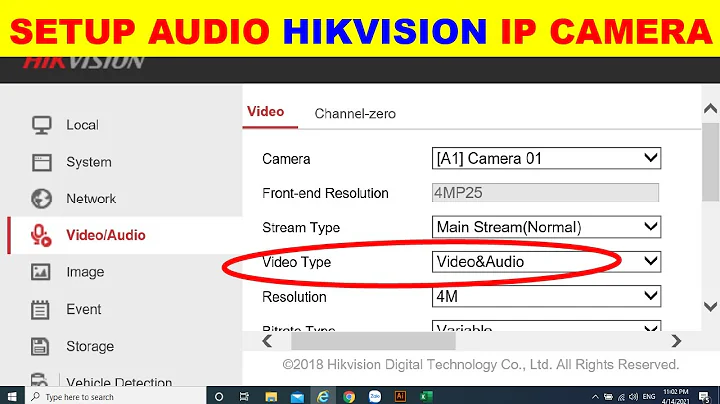
Task: Click the Front-end Resolution 4MP25 field
Action: (546, 193)
